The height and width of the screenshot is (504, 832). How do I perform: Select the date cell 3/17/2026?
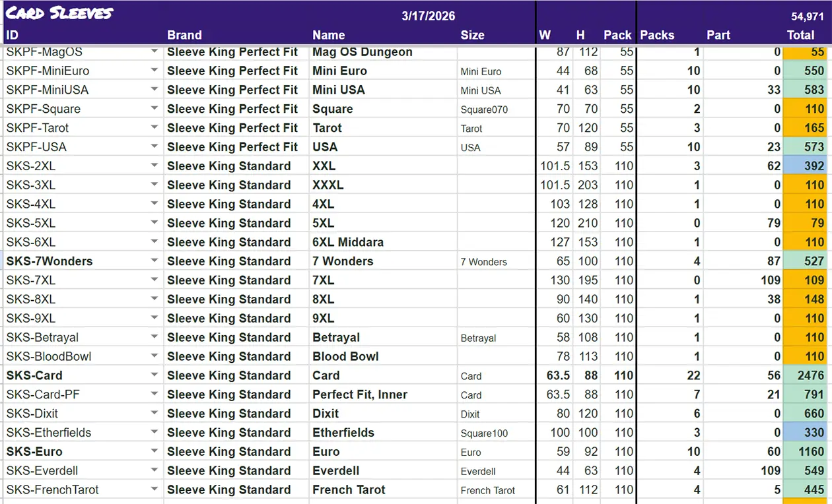[x=429, y=16]
